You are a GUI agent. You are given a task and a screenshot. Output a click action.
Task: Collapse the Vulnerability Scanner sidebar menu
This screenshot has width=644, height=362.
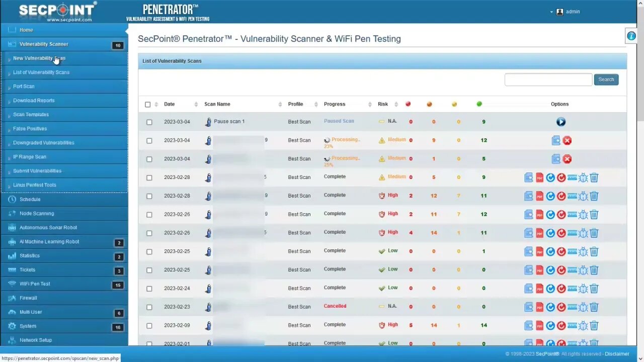(64, 44)
